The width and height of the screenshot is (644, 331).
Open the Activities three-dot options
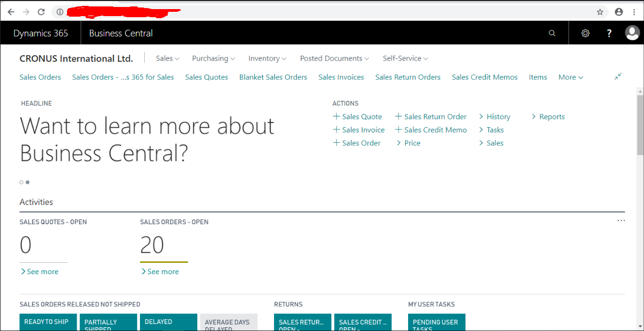coord(621,220)
